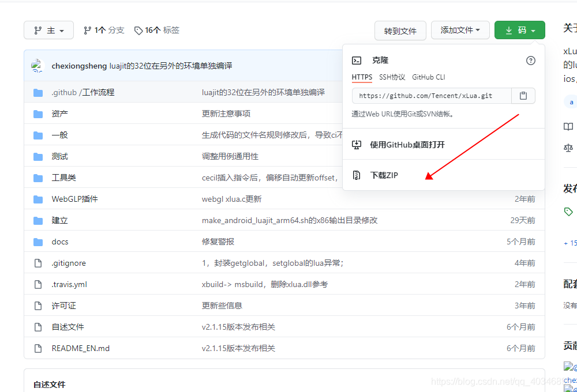
Task: Click the clone help question mark icon
Action: click(530, 61)
